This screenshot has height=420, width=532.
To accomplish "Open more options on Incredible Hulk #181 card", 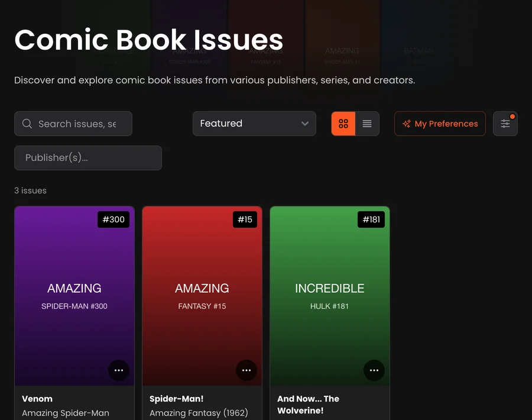I will coord(374,370).
